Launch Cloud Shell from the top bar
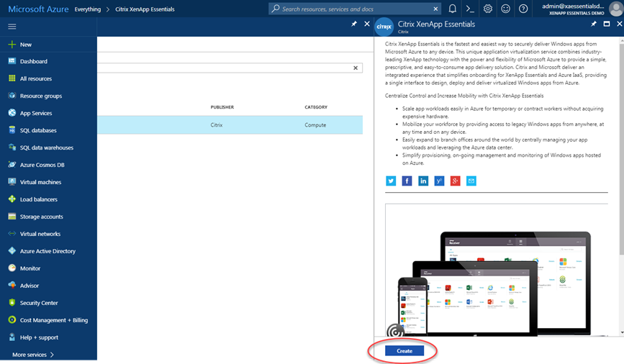This screenshot has height=364, width=624. point(470,9)
